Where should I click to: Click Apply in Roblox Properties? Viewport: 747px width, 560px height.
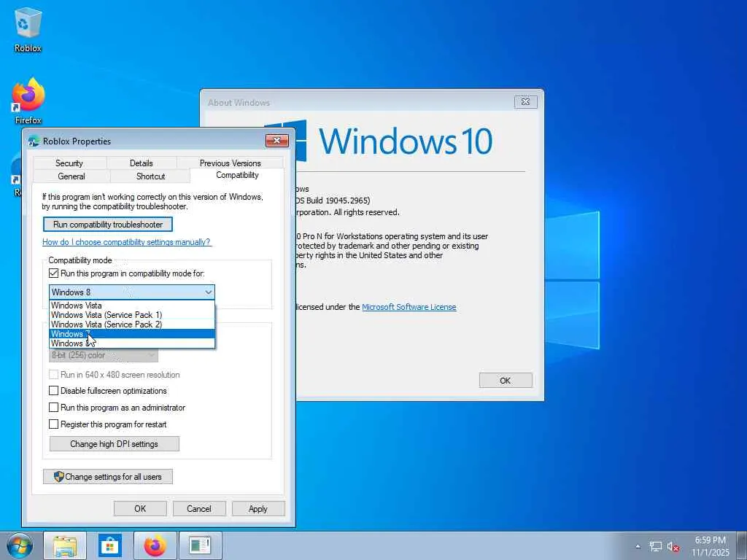pos(258,508)
